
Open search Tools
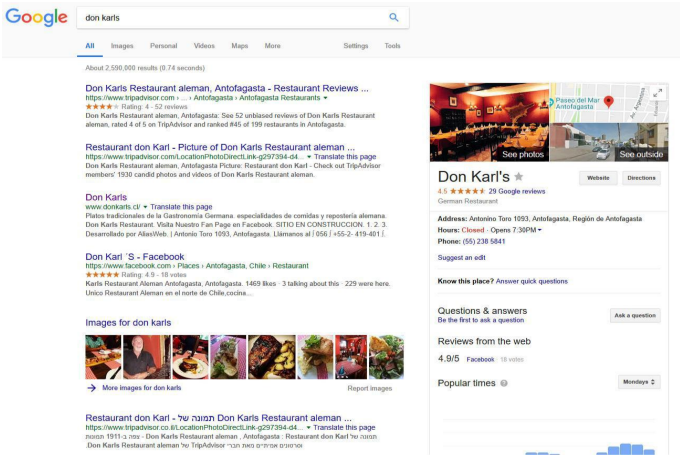(392, 46)
